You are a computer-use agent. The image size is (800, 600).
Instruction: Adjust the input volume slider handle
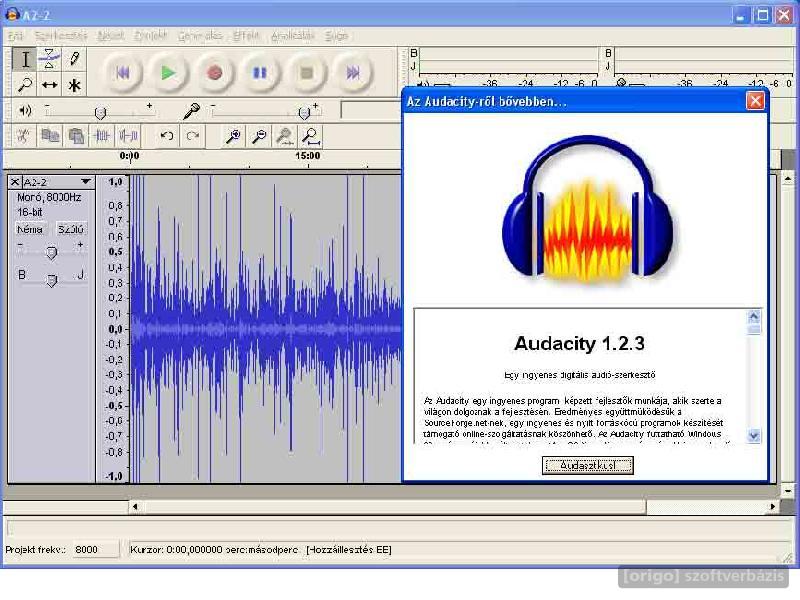point(304,113)
